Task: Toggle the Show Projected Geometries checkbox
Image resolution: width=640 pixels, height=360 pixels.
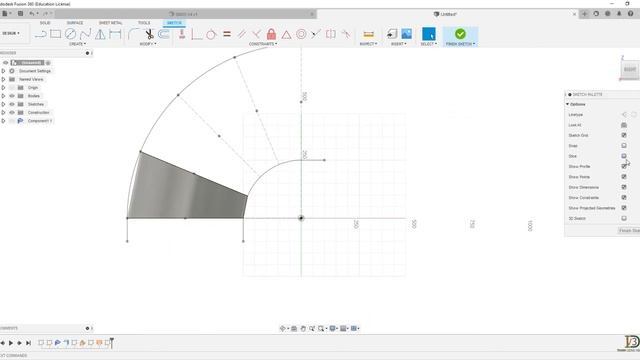Action: 624,208
